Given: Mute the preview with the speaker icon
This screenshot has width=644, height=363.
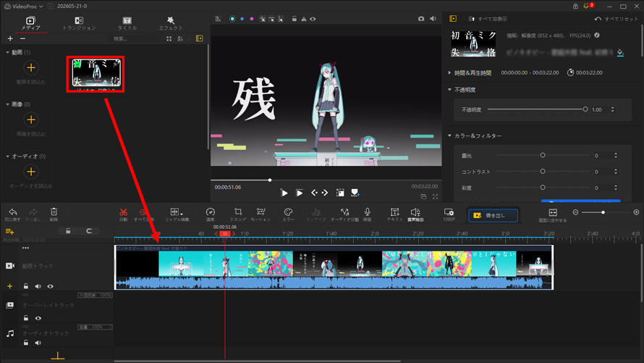Looking at the screenshot, I should coord(433,19).
